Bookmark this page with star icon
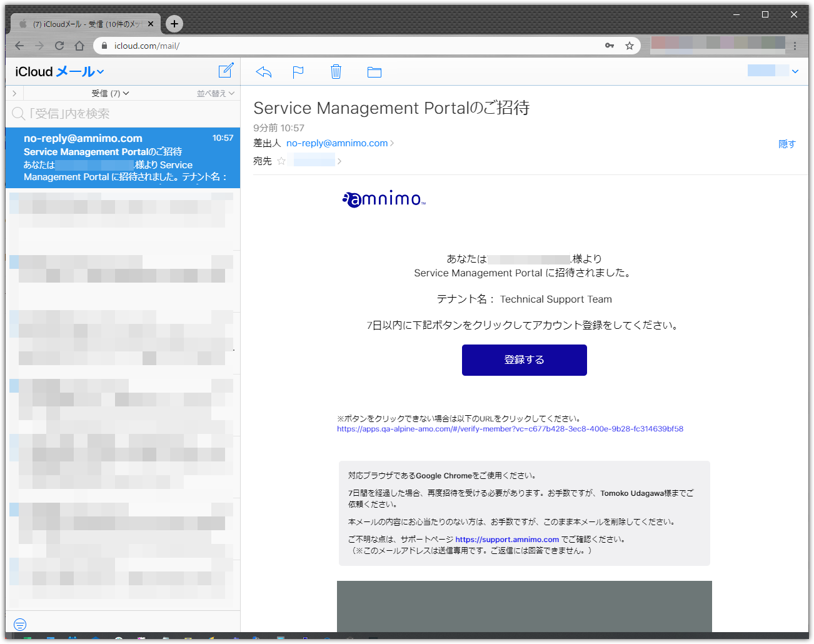The height and width of the screenshot is (644, 814). point(630,46)
